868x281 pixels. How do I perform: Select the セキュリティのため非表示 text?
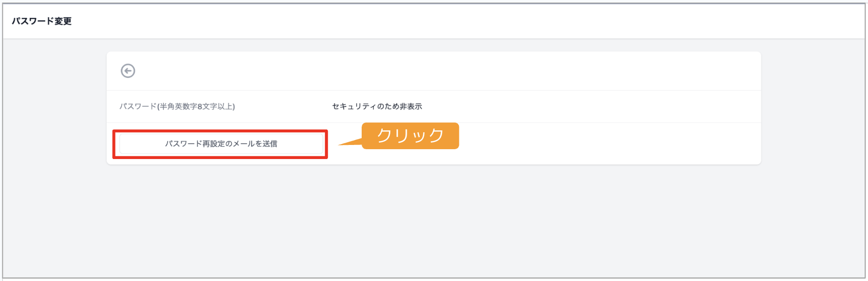[x=377, y=106]
